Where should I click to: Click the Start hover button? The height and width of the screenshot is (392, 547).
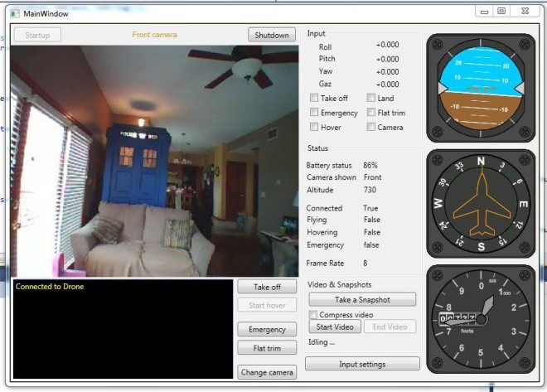pos(267,305)
